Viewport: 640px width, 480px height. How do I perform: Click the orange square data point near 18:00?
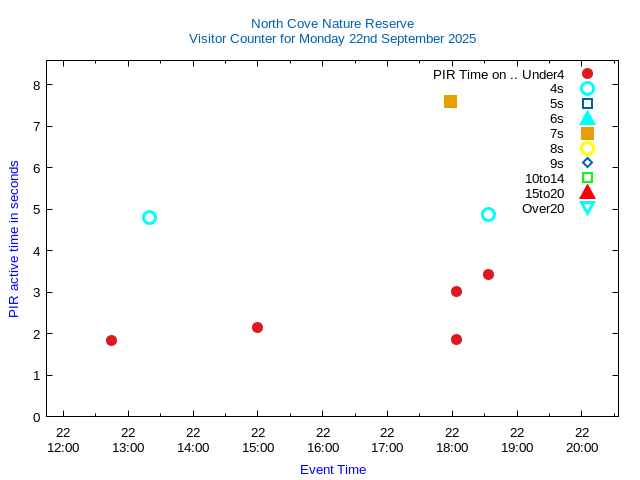click(x=450, y=101)
